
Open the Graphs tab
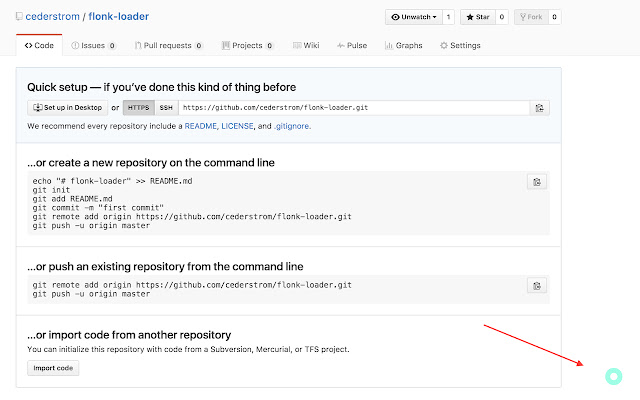click(x=403, y=45)
